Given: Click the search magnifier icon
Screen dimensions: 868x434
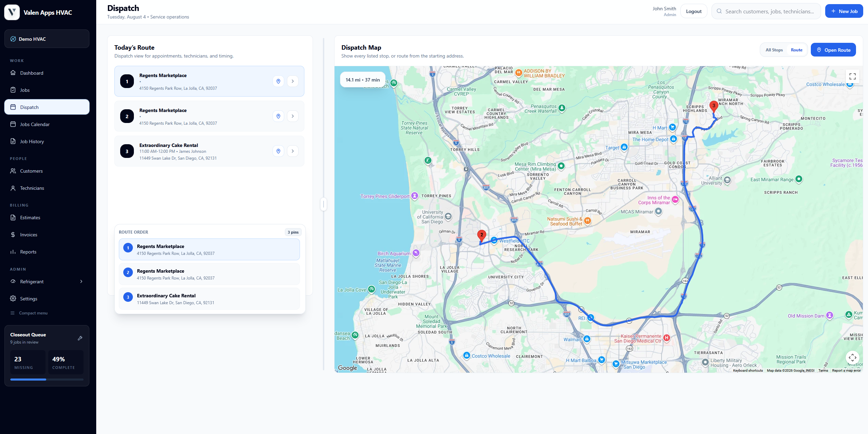Looking at the screenshot, I should (x=719, y=11).
